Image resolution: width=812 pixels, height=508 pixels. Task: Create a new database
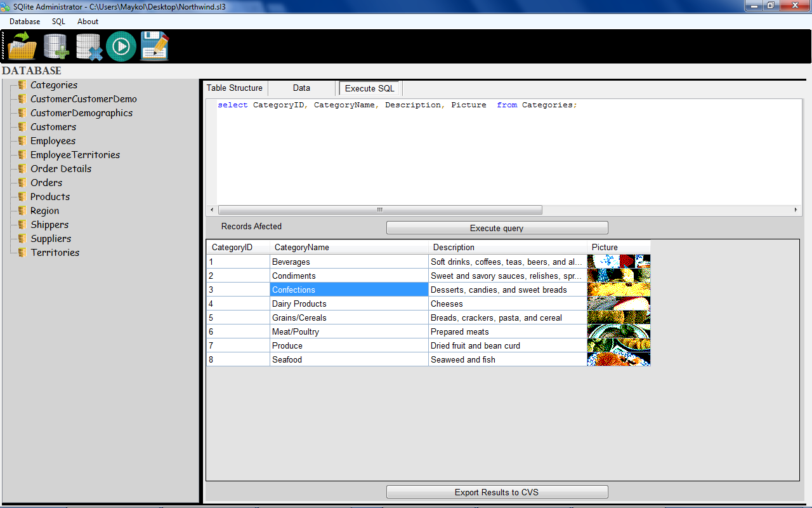55,45
